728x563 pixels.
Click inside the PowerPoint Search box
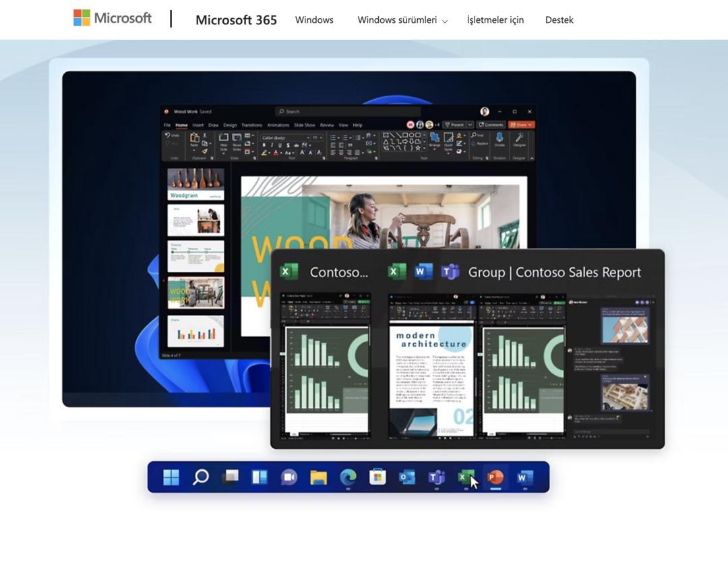coord(348,111)
